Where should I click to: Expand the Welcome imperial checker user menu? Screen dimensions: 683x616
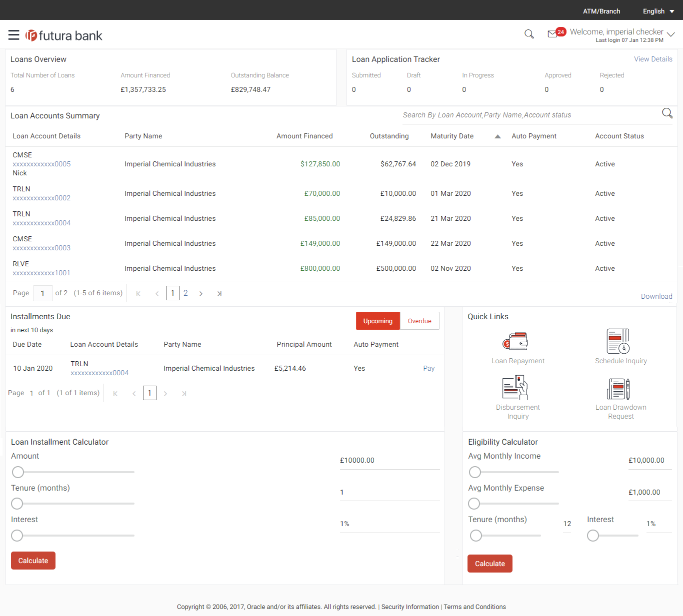pos(671,34)
